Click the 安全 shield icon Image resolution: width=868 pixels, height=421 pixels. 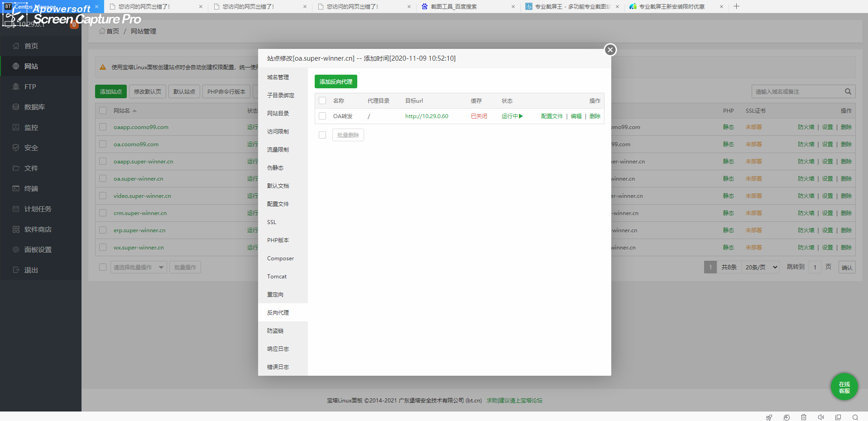click(16, 148)
